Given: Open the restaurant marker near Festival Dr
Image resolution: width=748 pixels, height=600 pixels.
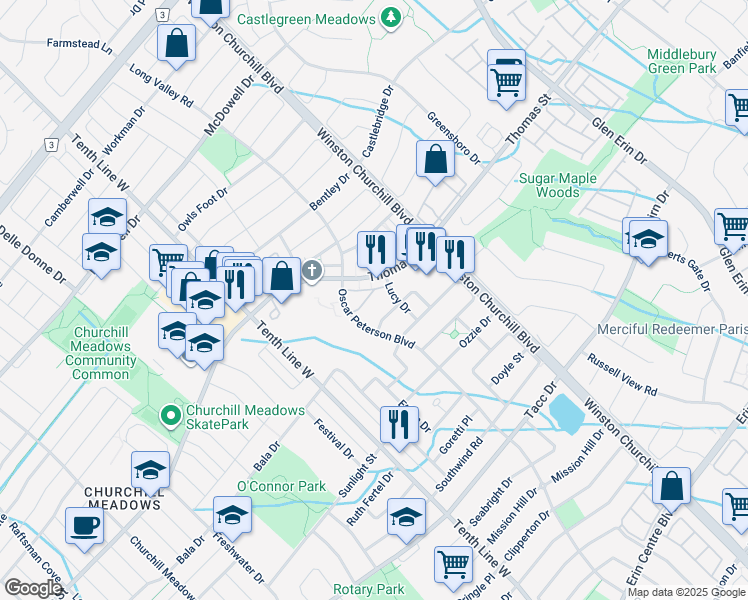Looking at the screenshot, I should point(398,424).
